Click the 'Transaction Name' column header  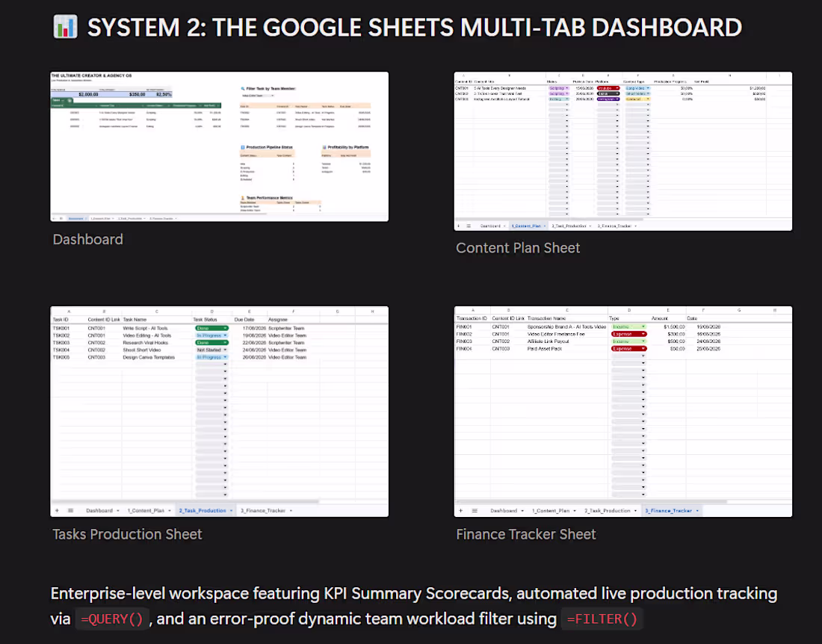546,318
